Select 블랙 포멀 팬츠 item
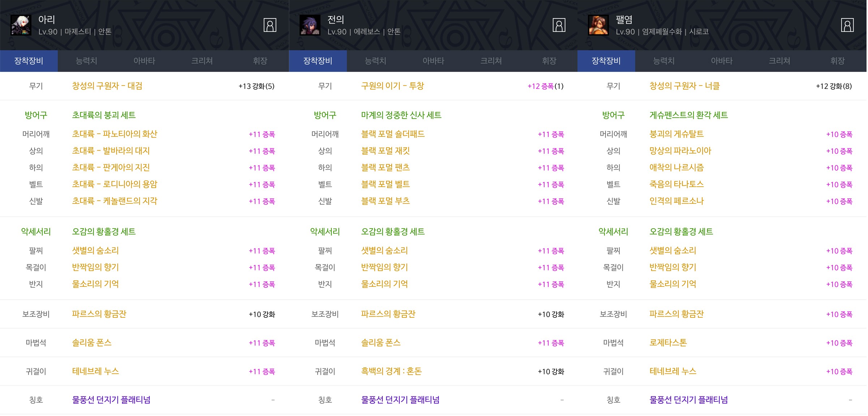Screen dimensions: 868x416 click(385, 168)
